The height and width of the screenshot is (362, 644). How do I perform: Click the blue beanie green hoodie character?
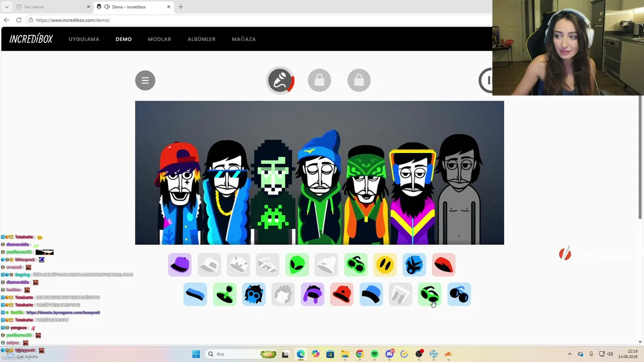[x=320, y=188]
